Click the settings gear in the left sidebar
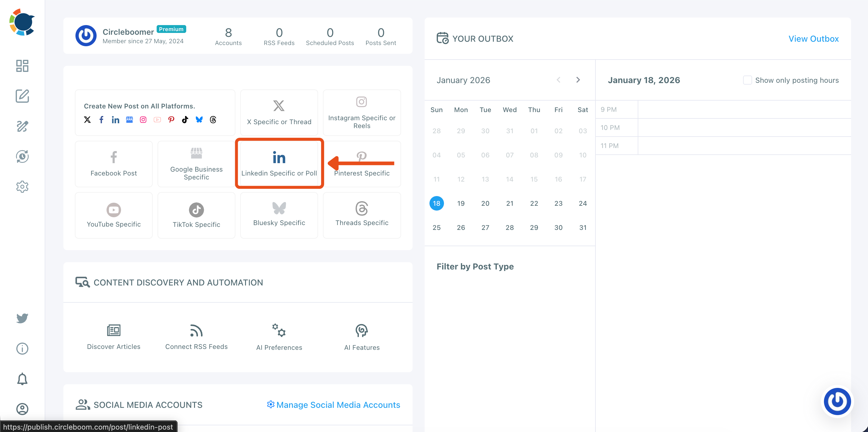 point(22,187)
